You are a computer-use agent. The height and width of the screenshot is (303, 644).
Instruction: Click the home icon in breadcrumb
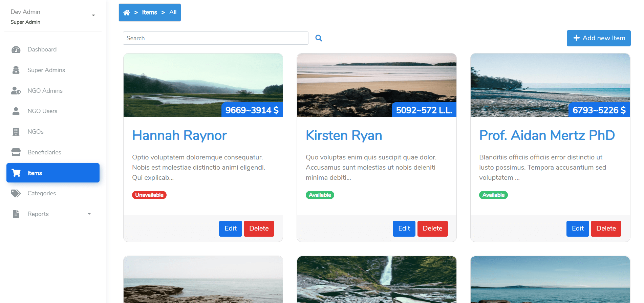click(127, 13)
